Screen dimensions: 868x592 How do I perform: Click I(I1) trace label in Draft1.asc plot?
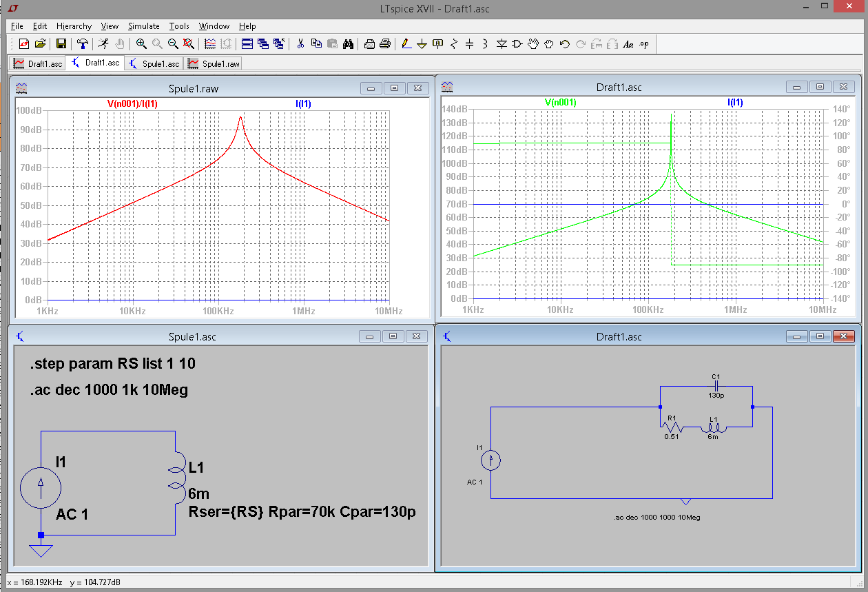[x=735, y=103]
